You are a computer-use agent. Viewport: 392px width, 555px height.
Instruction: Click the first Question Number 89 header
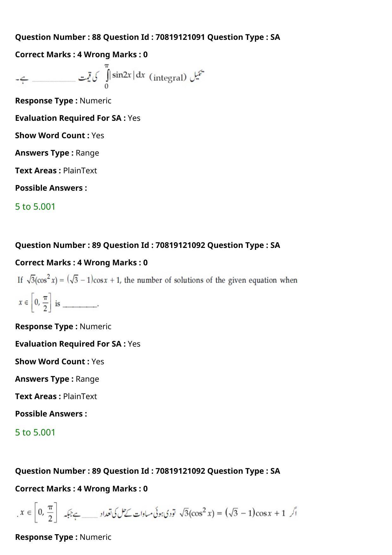[148, 245]
